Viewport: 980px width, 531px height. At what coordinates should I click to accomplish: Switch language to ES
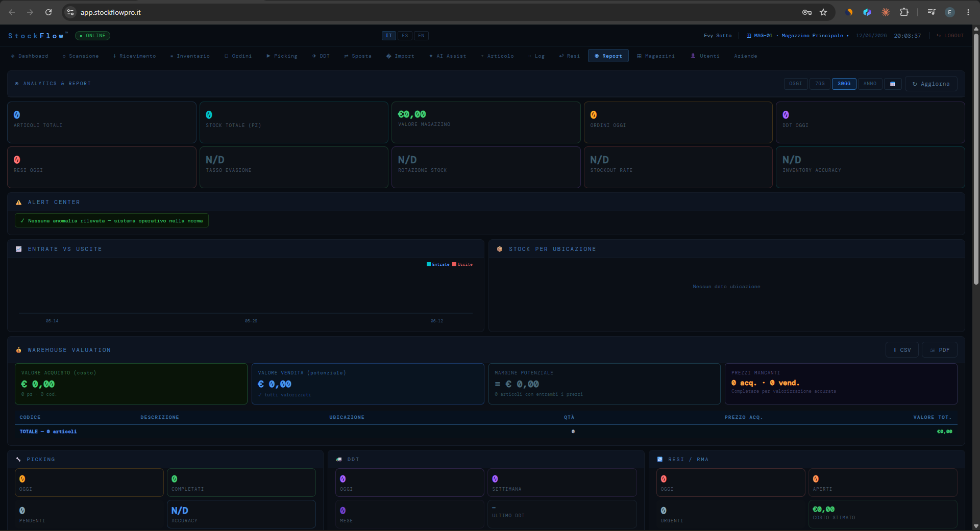tap(405, 36)
